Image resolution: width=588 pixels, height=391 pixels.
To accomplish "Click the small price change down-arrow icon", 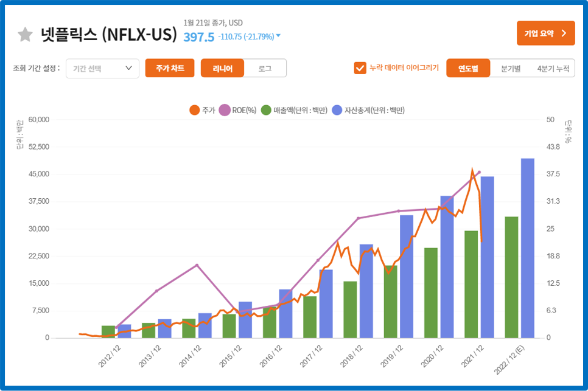I will tap(278, 36).
